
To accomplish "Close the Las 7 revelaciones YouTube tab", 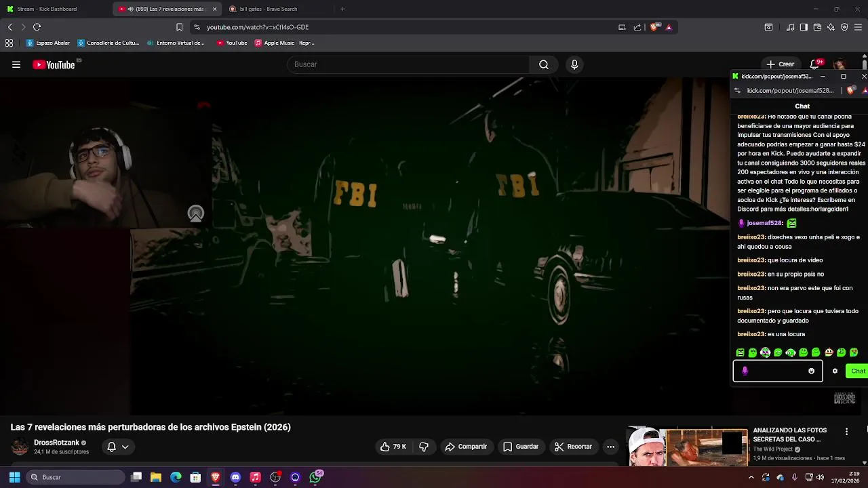I will pos(214,9).
